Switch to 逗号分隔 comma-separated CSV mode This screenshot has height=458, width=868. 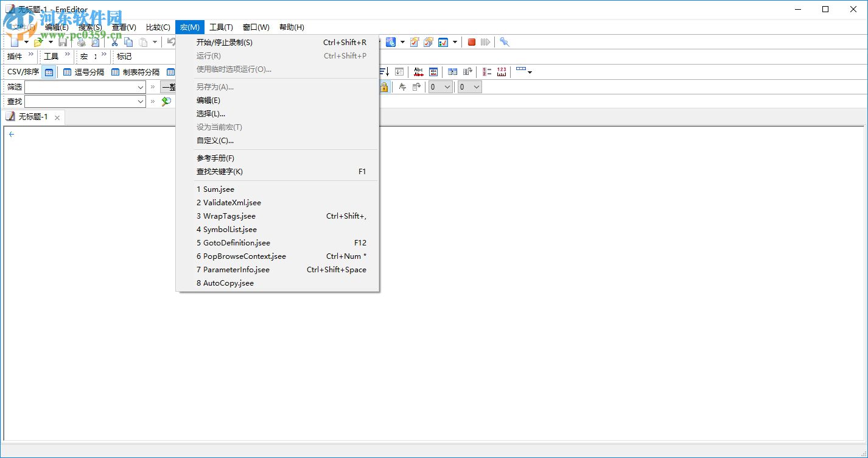coord(87,71)
